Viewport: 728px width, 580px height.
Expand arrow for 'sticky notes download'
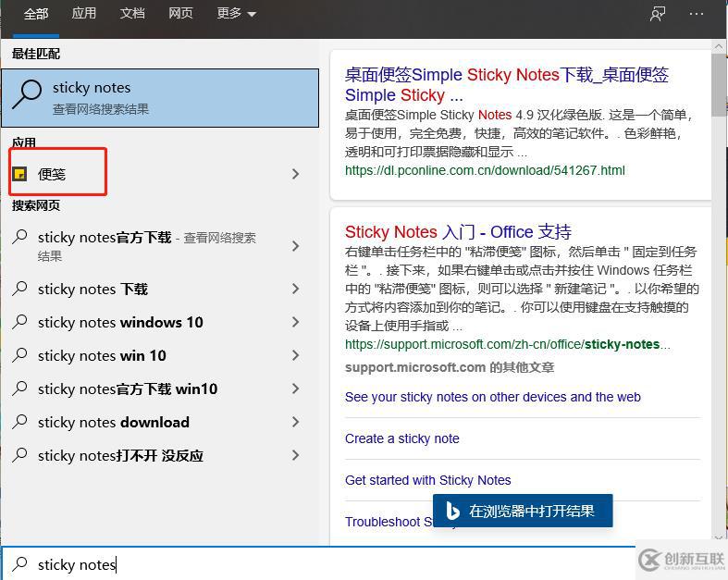295,422
